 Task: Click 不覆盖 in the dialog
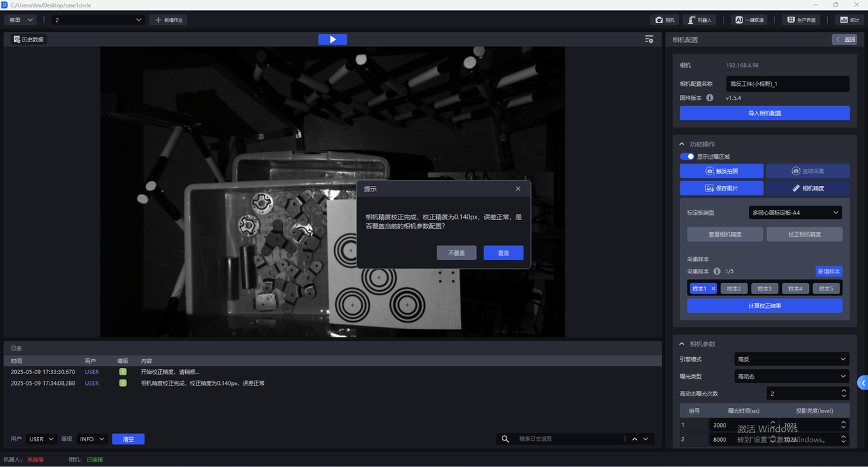(x=456, y=253)
